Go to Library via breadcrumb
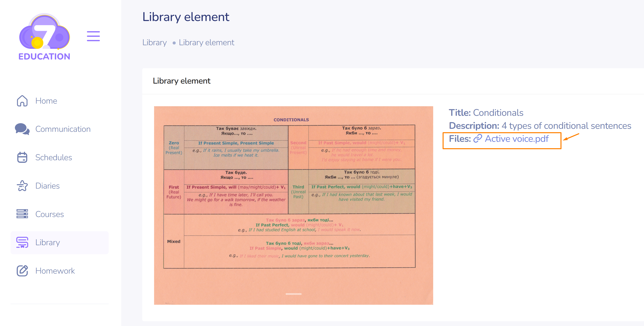Image resolution: width=644 pixels, height=326 pixels. 154,43
